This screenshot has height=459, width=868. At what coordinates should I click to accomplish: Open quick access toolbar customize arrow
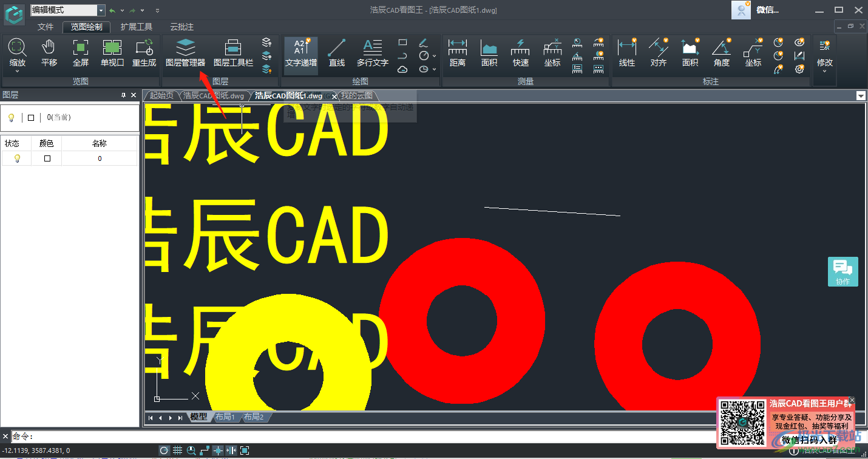[158, 10]
